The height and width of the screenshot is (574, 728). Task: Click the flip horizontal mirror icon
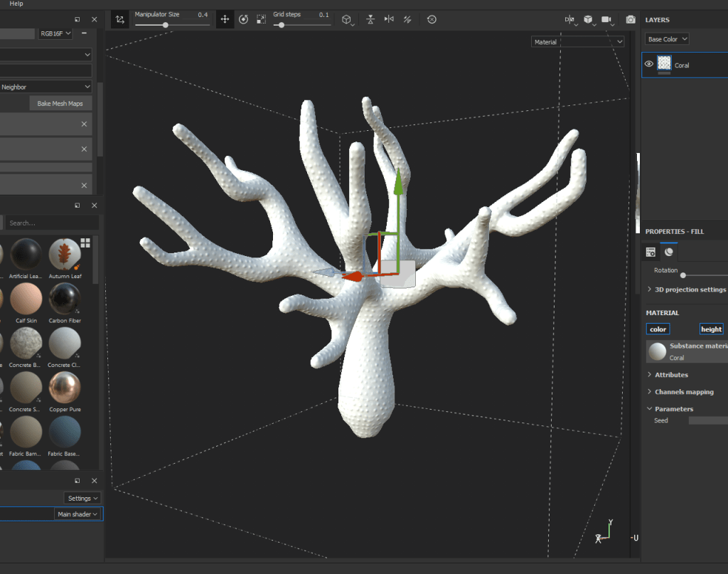[389, 20]
